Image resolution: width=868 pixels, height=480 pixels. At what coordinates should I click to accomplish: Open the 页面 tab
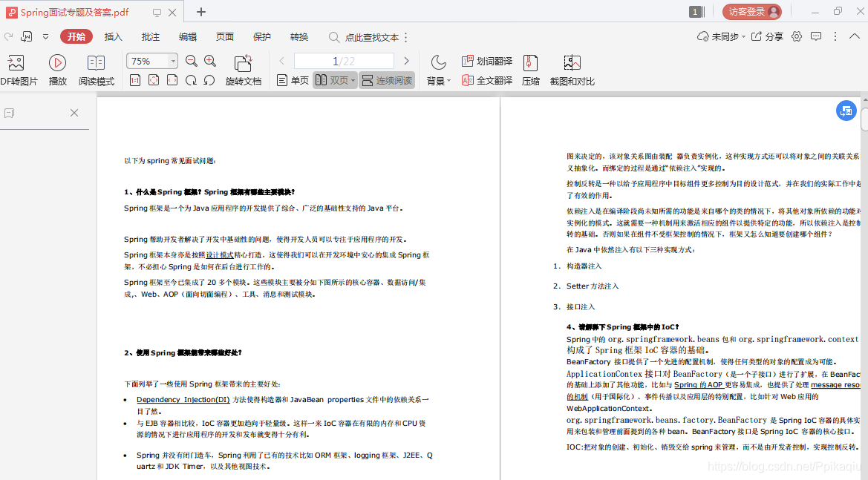point(225,37)
